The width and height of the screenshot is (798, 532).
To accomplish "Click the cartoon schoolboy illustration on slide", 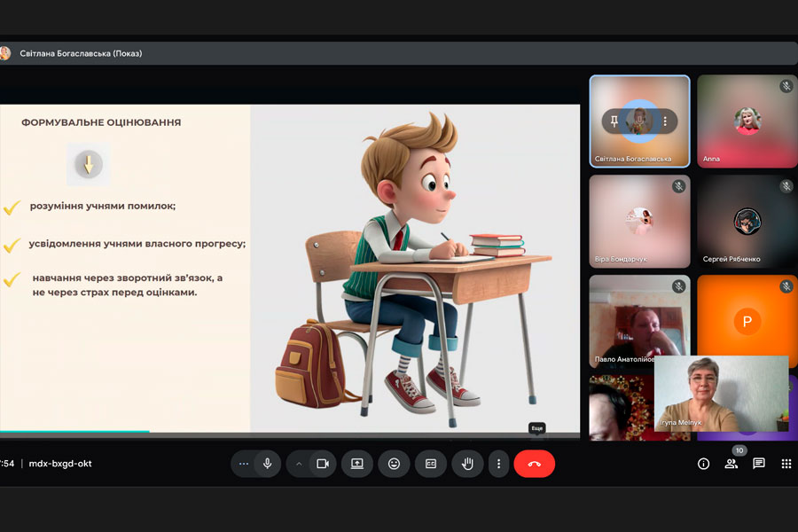I will pyautogui.click(x=413, y=270).
